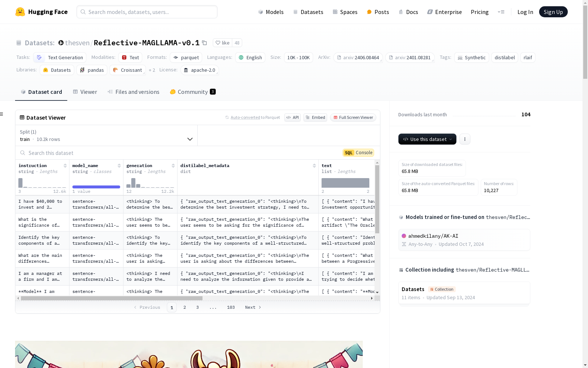
Task: Switch to the Dataset card tab
Action: (41, 92)
